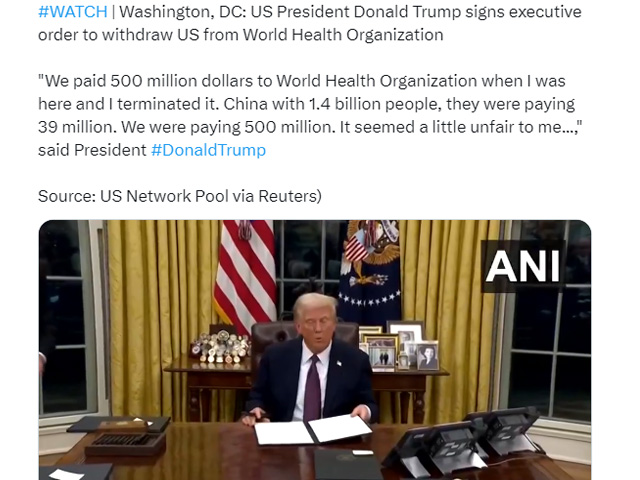640x480 pixels.
Task: Click the framed photos behind the desk
Action: (x=399, y=347)
